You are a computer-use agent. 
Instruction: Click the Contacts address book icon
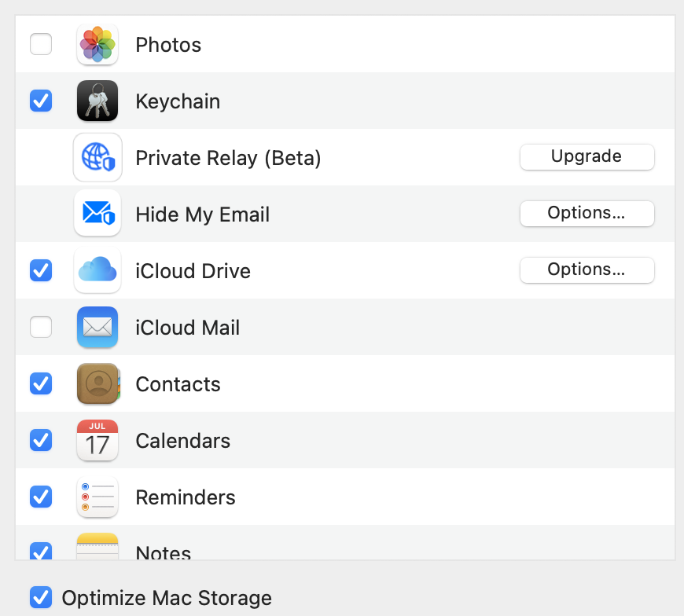[97, 383]
